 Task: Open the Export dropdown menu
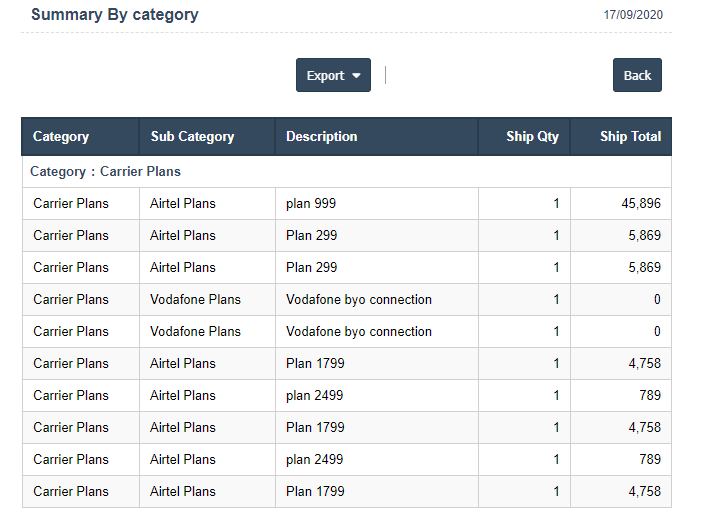pos(333,76)
